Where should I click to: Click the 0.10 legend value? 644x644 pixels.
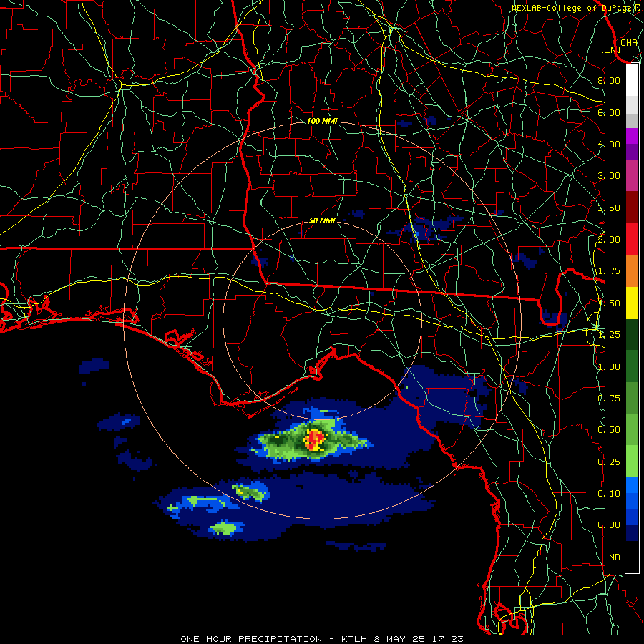tap(609, 494)
